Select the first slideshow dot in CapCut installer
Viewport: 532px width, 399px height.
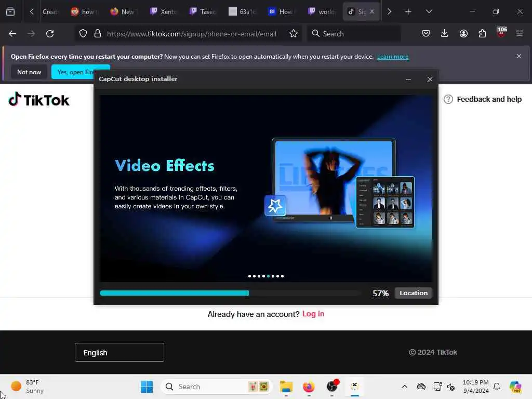click(250, 276)
